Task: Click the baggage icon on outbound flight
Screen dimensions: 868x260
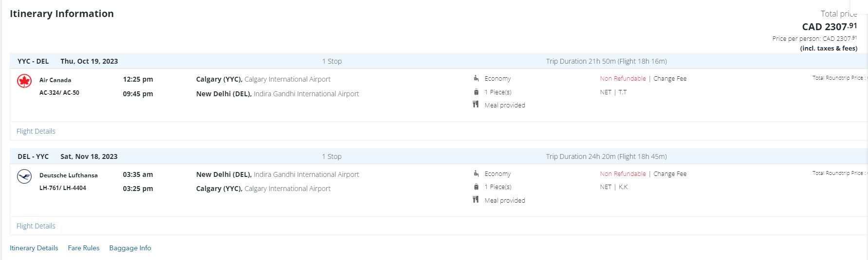Action: pyautogui.click(x=476, y=92)
